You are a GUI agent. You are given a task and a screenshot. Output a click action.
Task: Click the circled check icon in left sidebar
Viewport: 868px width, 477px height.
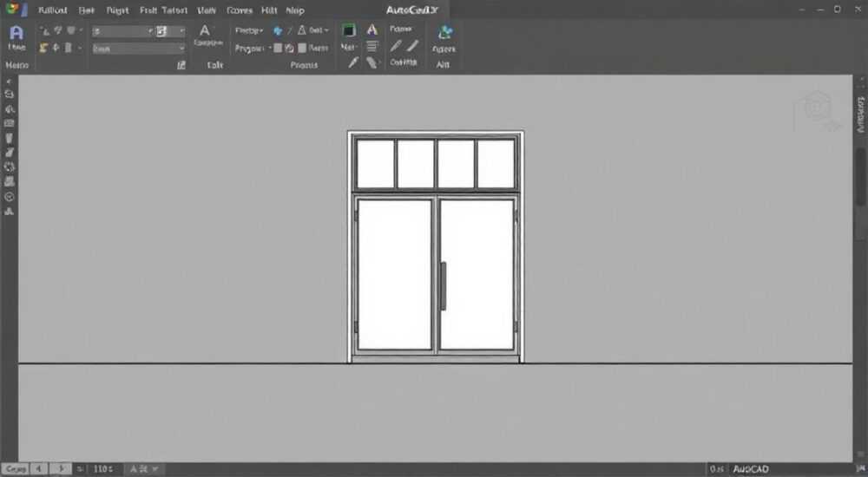tap(9, 197)
